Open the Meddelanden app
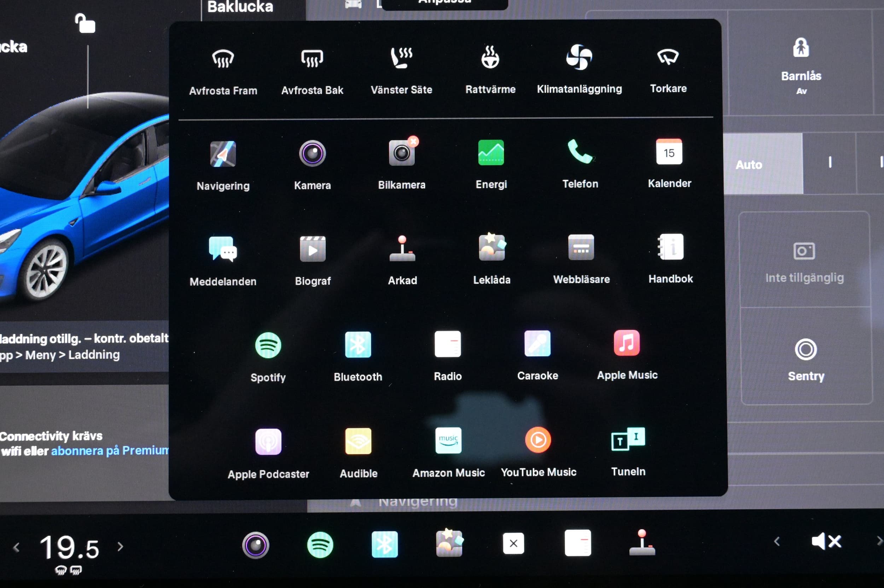This screenshot has height=588, width=884. [223, 261]
